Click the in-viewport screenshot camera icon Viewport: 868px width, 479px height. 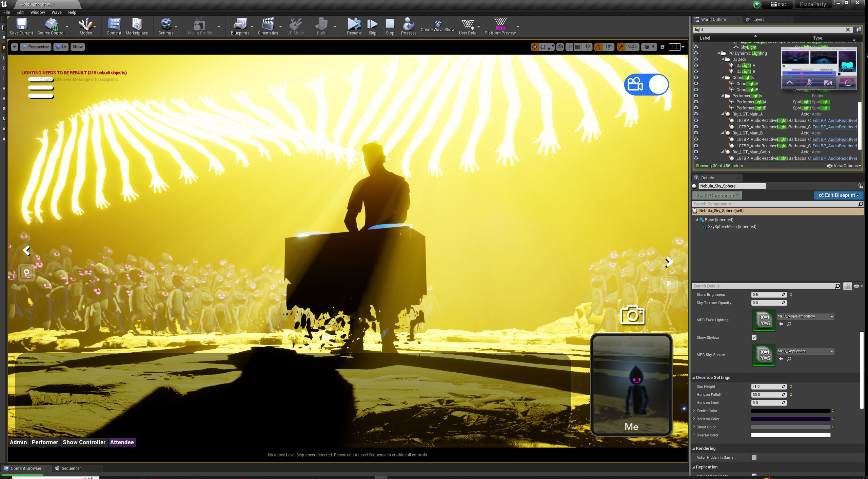pos(632,315)
